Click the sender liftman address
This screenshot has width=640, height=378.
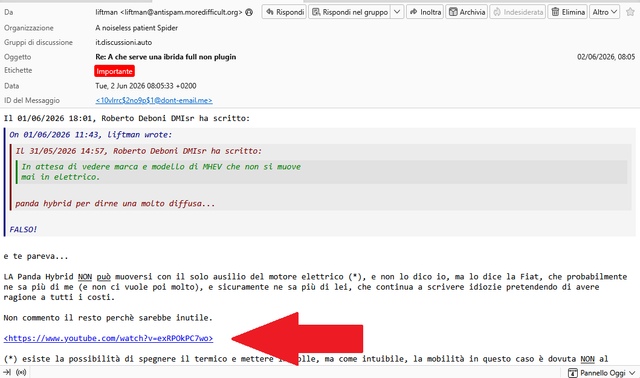pyautogui.click(x=169, y=12)
